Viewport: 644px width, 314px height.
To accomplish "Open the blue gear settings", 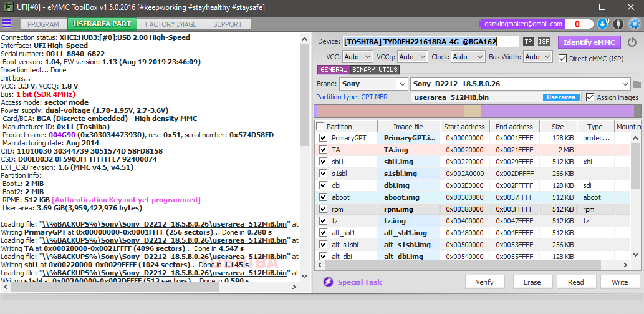I will coord(635,24).
